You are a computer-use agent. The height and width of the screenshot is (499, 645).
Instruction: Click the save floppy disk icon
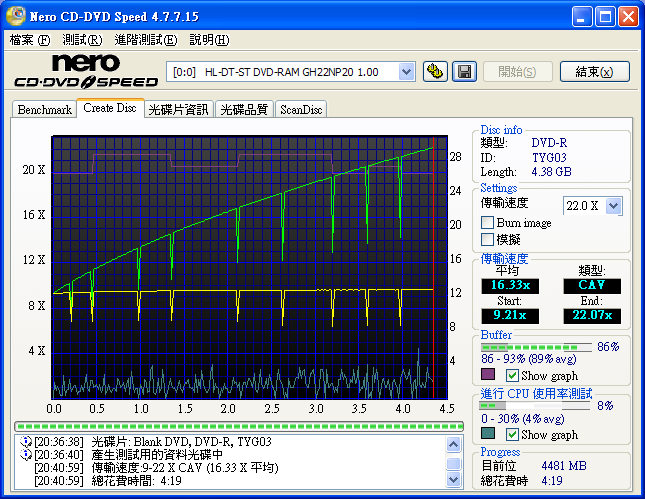[463, 71]
